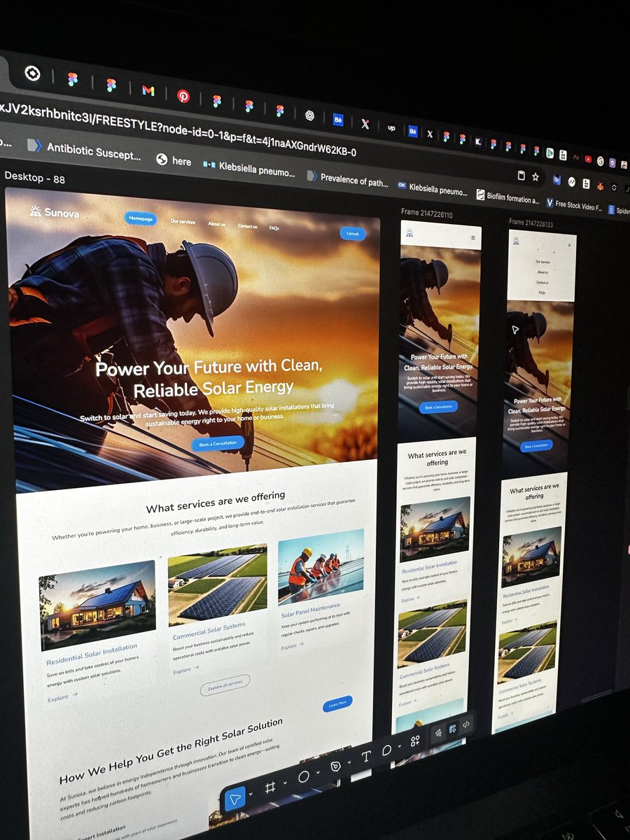Switch to the YouTube browser tab

588,159
